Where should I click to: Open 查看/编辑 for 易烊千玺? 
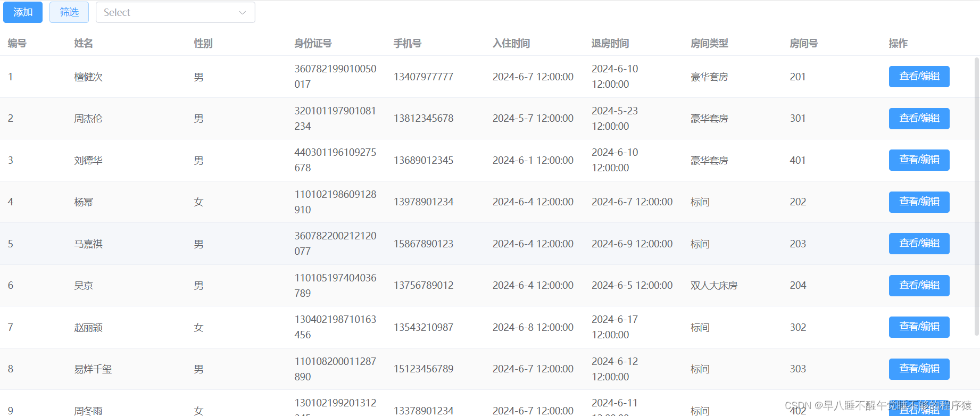pos(919,369)
